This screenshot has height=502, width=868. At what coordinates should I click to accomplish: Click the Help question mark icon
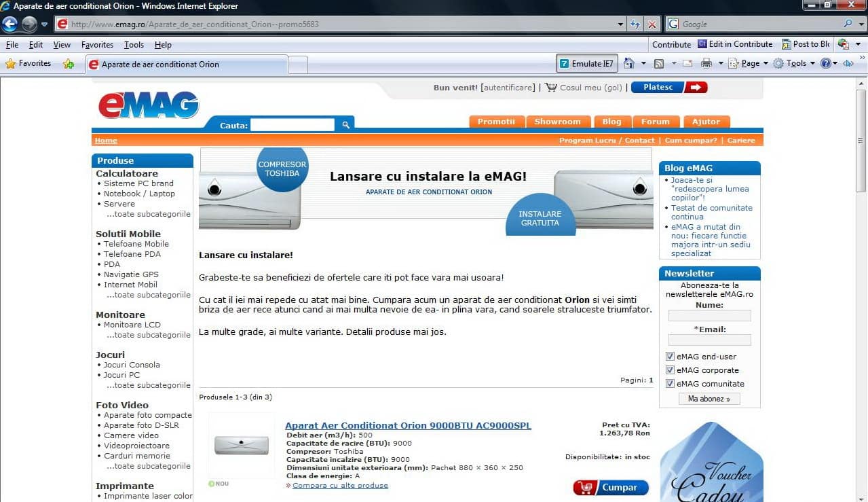825,64
